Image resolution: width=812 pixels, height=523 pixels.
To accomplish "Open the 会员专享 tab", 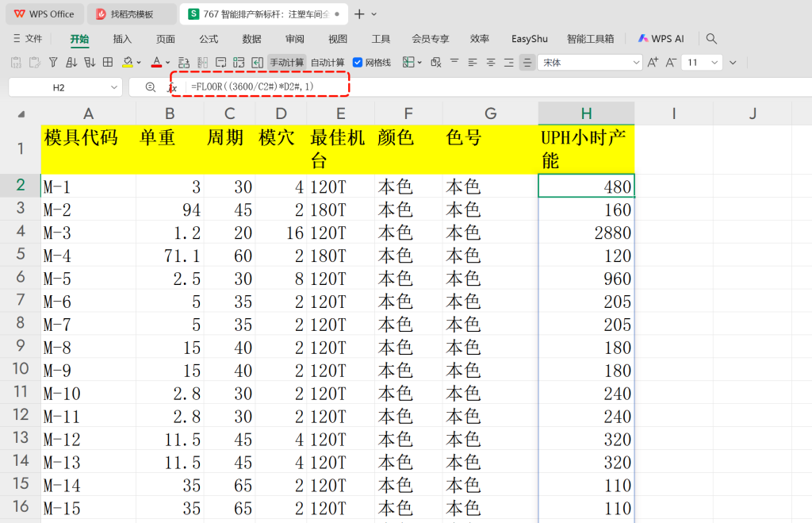I will pos(431,39).
